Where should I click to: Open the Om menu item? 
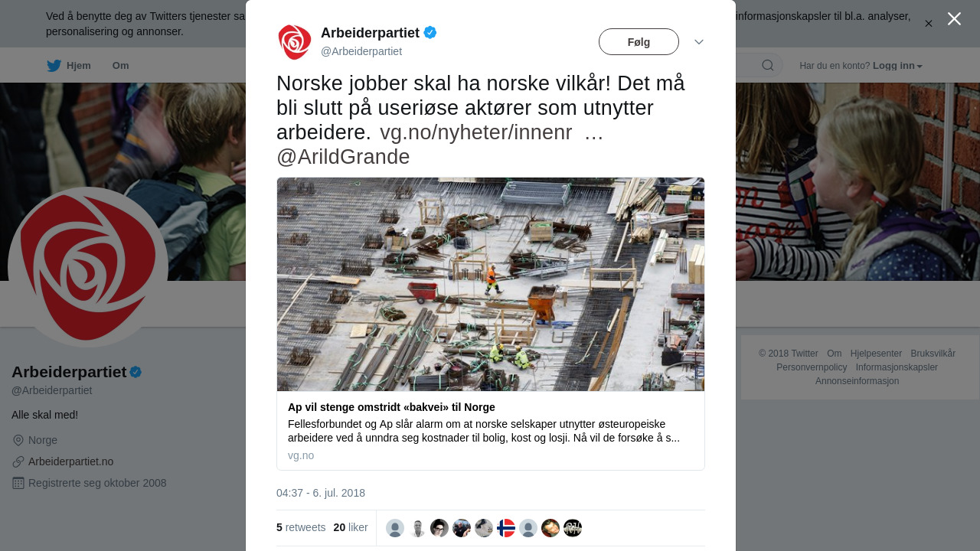point(121,66)
